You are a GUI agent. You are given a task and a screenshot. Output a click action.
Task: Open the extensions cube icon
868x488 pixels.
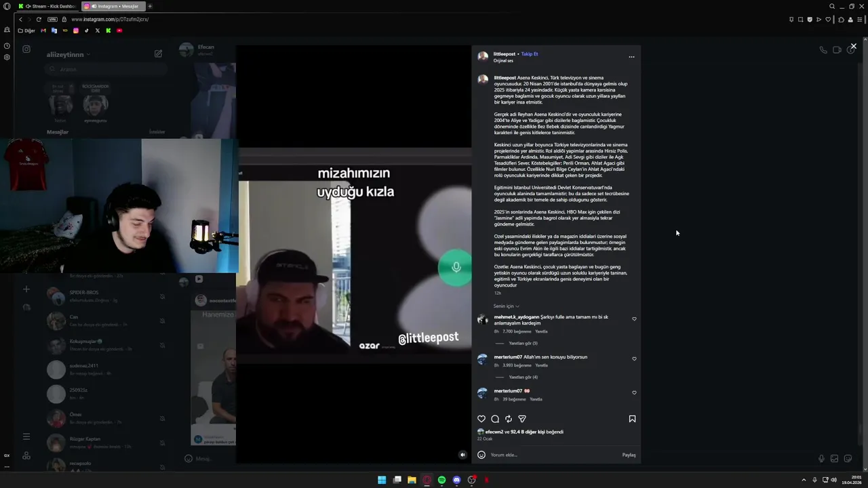(x=841, y=19)
